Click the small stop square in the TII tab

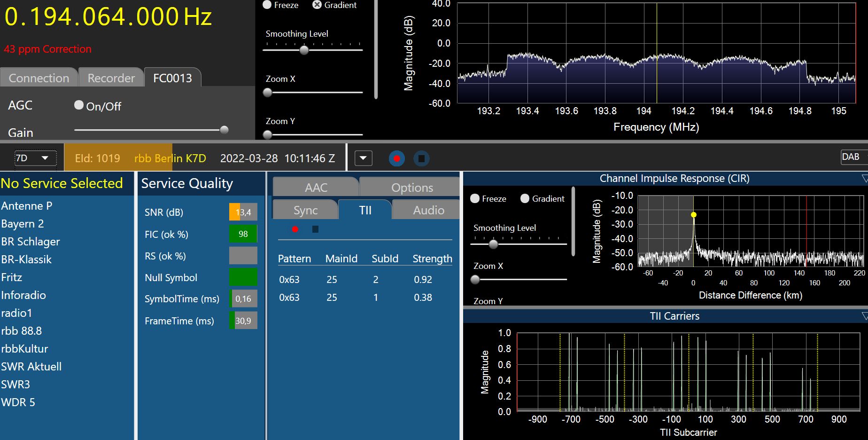click(x=315, y=229)
